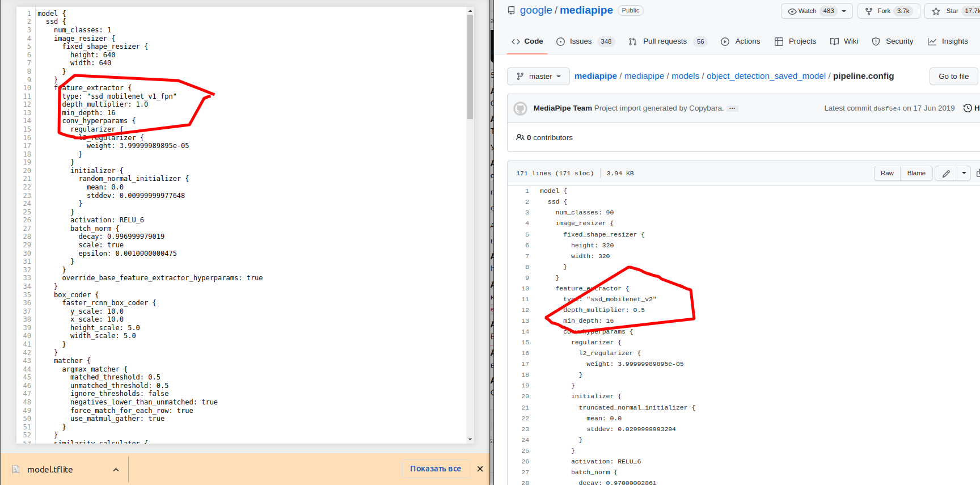
Task: Click the Fork count 3.7k
Action: pyautogui.click(x=903, y=11)
